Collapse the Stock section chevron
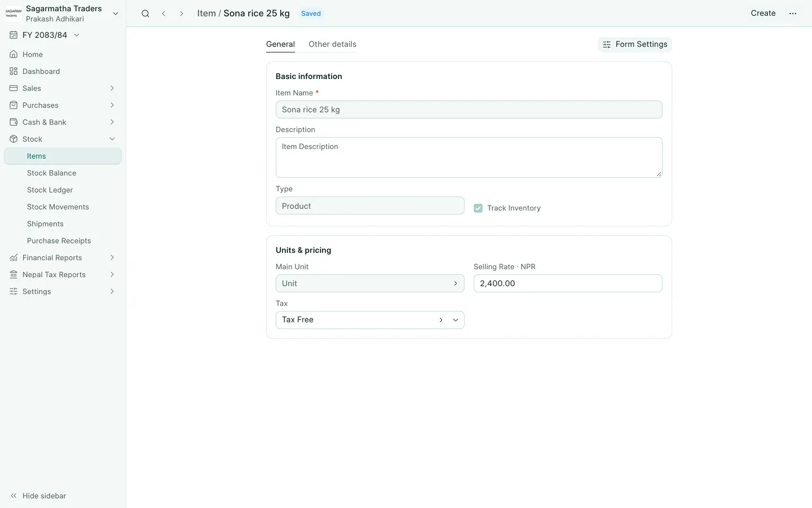 point(112,139)
